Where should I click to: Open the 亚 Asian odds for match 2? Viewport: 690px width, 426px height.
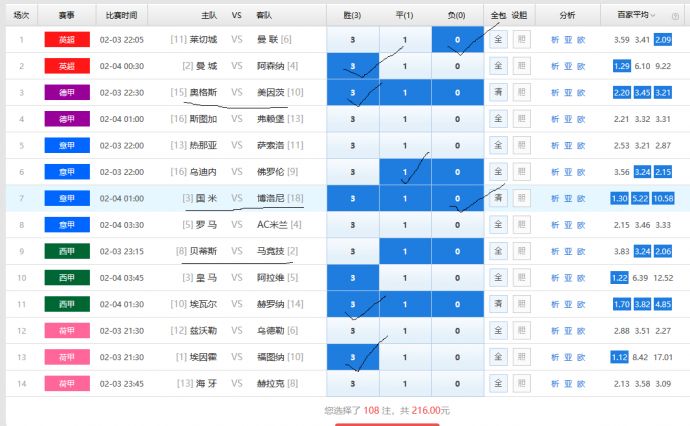(x=568, y=66)
